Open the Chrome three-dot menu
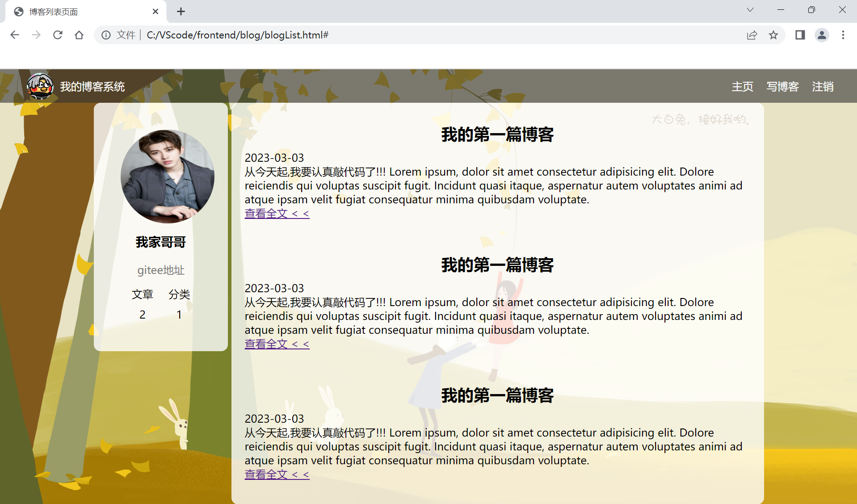857x504 pixels. point(843,35)
